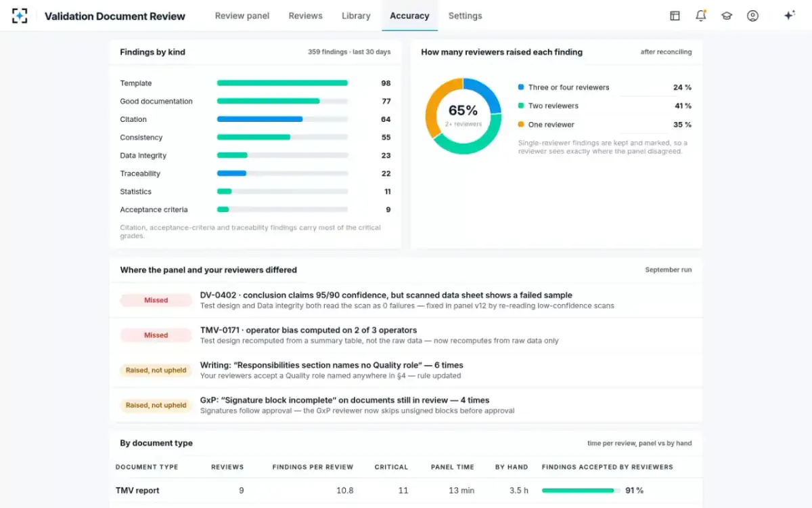
Task: Click the 'Findings by kind' heading
Action: 152,52
